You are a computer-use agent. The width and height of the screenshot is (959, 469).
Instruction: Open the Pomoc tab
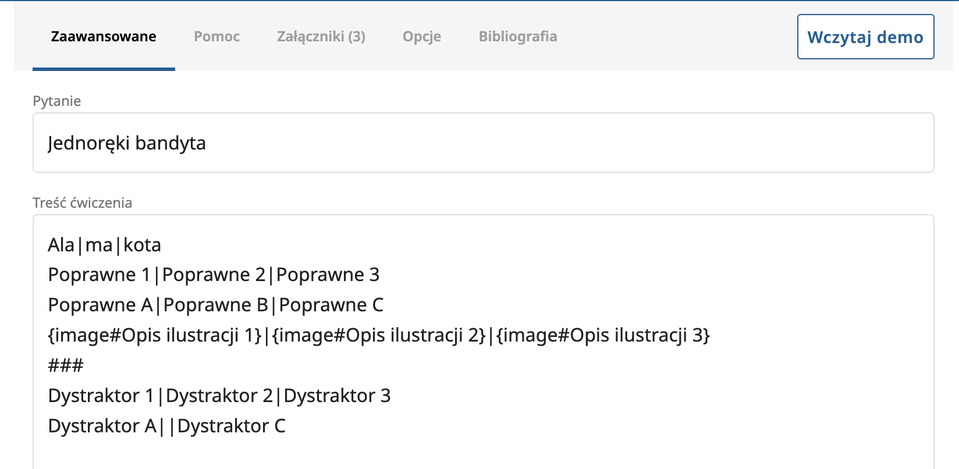[x=216, y=37]
